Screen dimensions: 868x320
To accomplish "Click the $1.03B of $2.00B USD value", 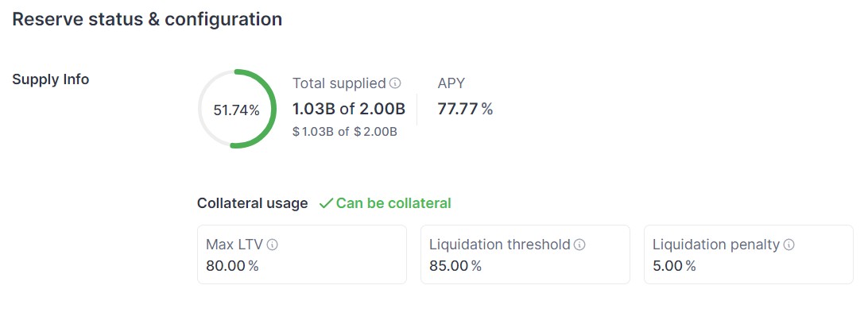I will click(x=344, y=132).
